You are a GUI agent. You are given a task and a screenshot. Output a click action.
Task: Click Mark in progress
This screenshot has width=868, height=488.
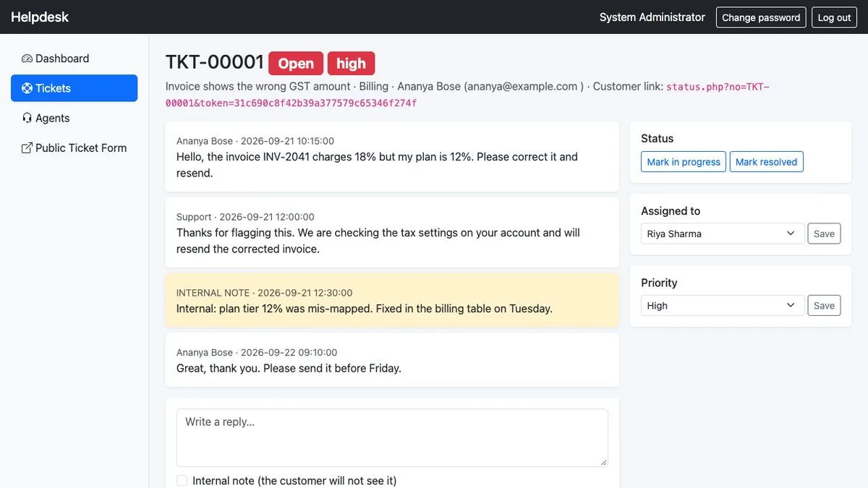684,162
